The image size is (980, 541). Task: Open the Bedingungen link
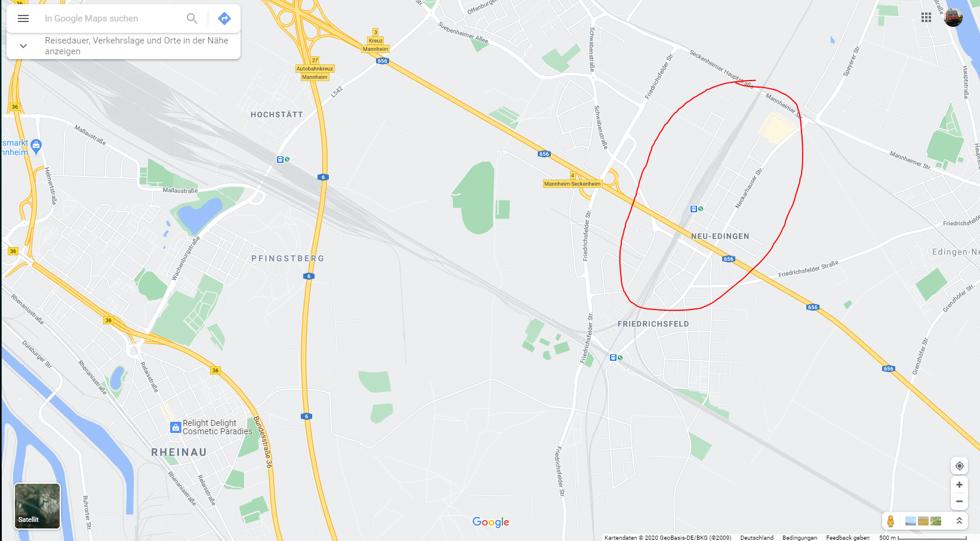tap(800, 537)
